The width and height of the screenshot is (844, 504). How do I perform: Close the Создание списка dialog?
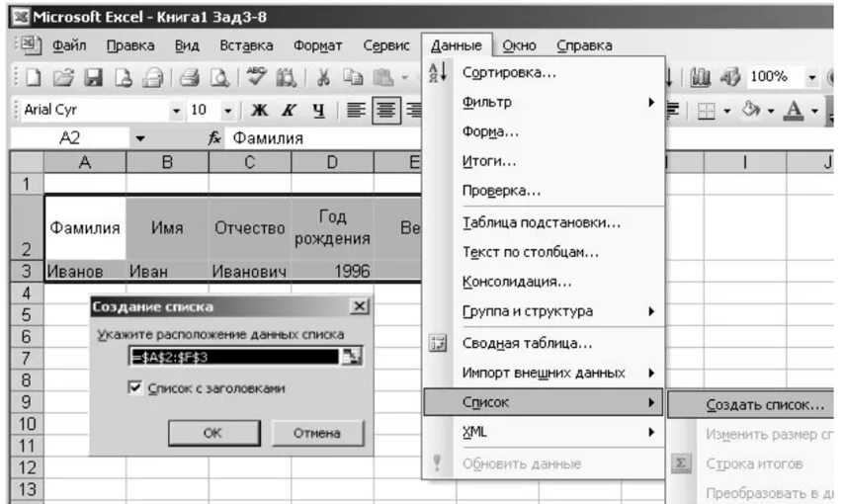coord(359,306)
